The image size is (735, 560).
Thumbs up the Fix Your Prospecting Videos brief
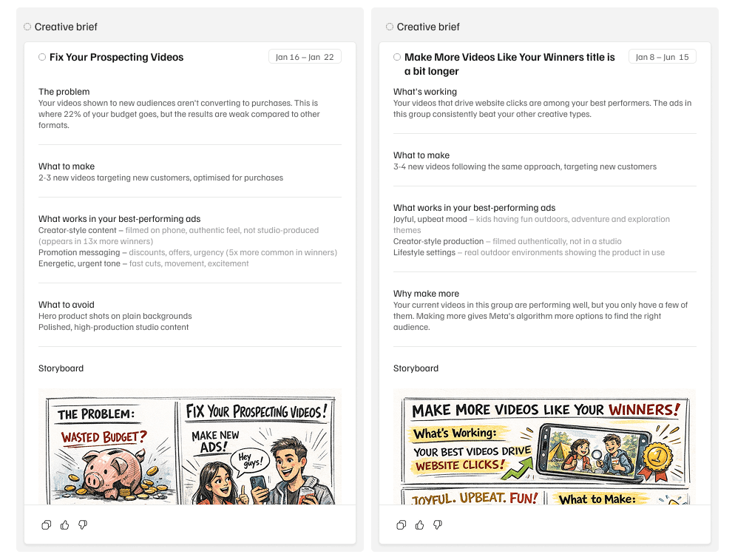point(64,524)
